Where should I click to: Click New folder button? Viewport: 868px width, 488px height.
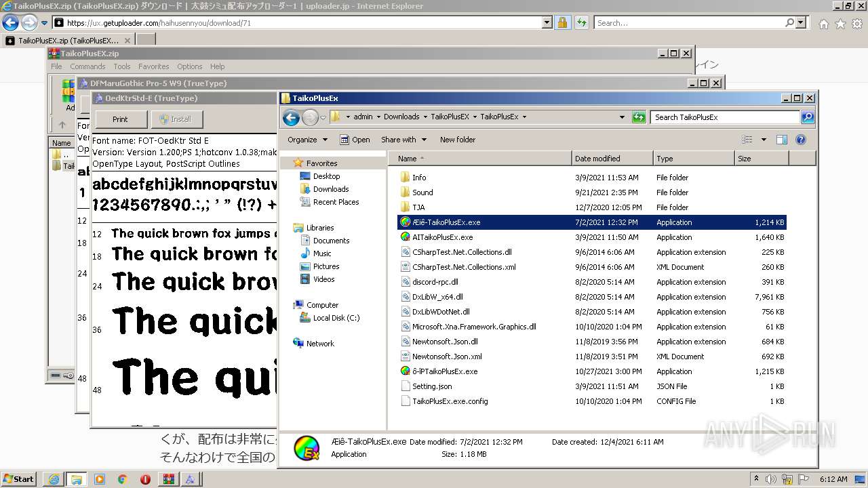458,140
